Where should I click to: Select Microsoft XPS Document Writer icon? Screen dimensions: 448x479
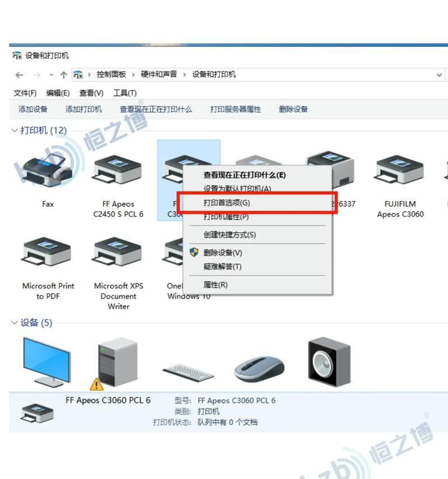118,252
